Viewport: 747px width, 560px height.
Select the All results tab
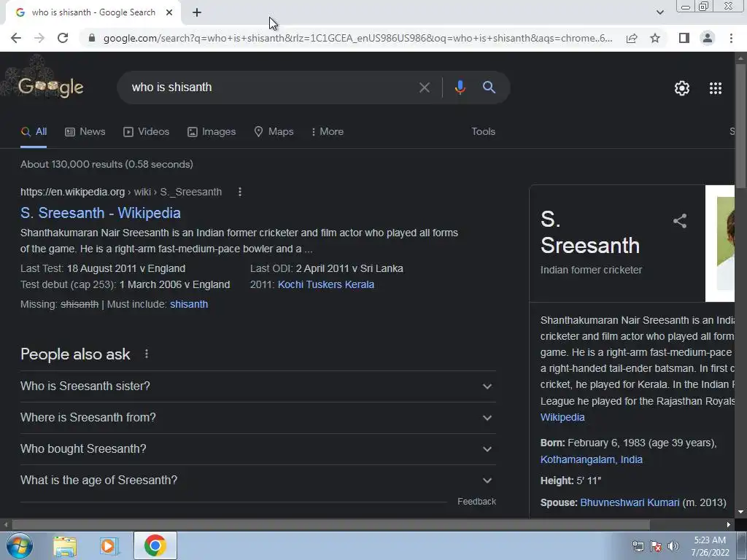click(34, 132)
